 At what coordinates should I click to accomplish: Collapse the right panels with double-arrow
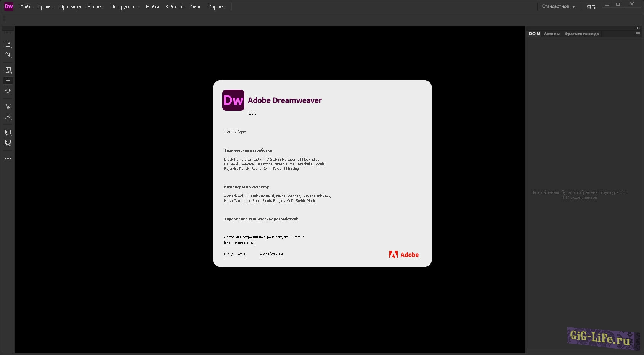click(x=638, y=28)
